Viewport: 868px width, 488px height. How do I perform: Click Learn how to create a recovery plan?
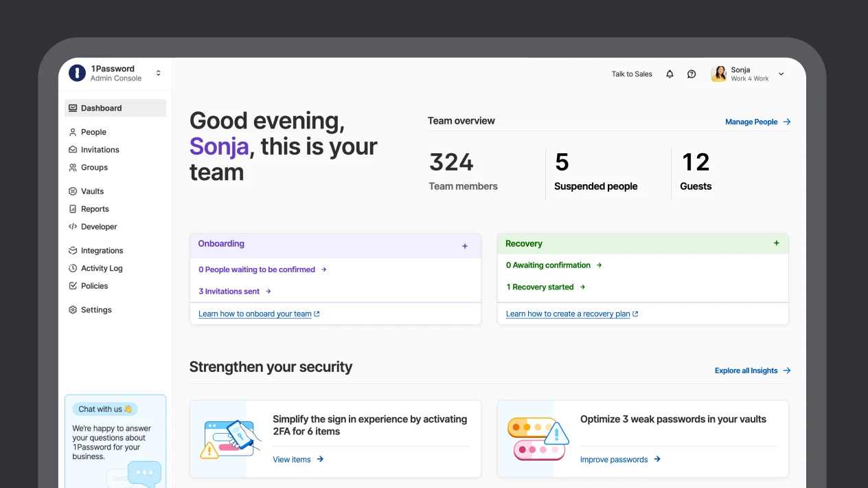568,314
